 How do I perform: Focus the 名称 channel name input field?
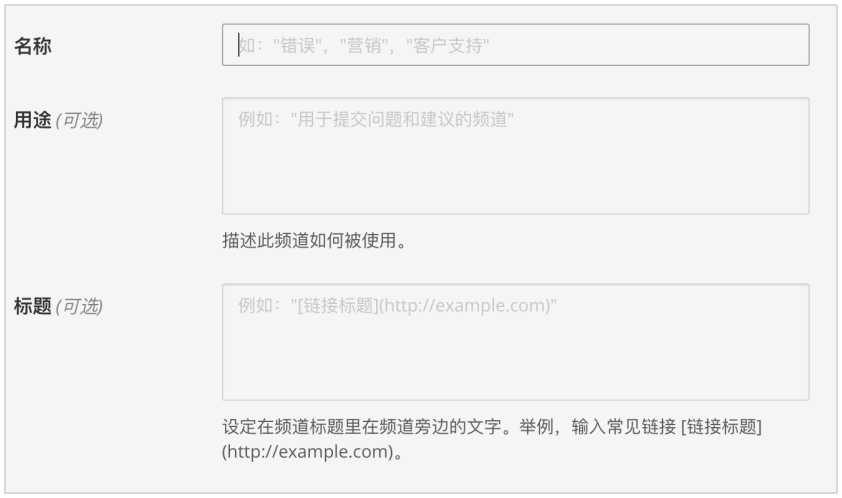(516, 45)
